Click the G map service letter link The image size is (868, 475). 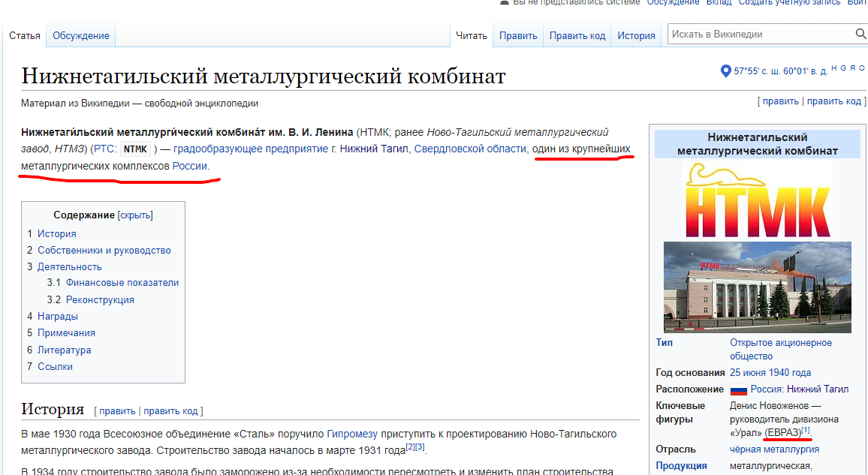pos(843,68)
